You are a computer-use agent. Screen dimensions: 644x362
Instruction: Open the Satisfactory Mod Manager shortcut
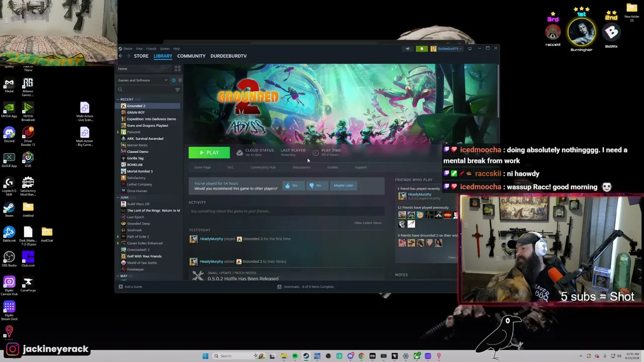28,187
